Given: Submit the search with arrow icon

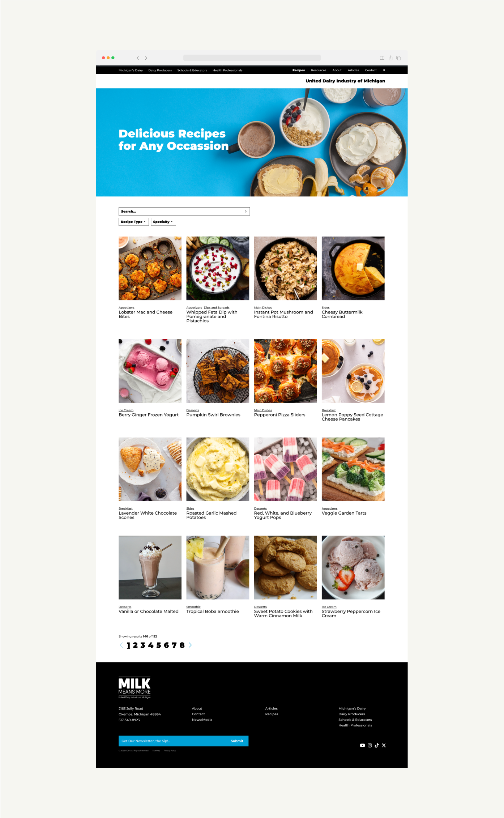Looking at the screenshot, I should coord(246,212).
